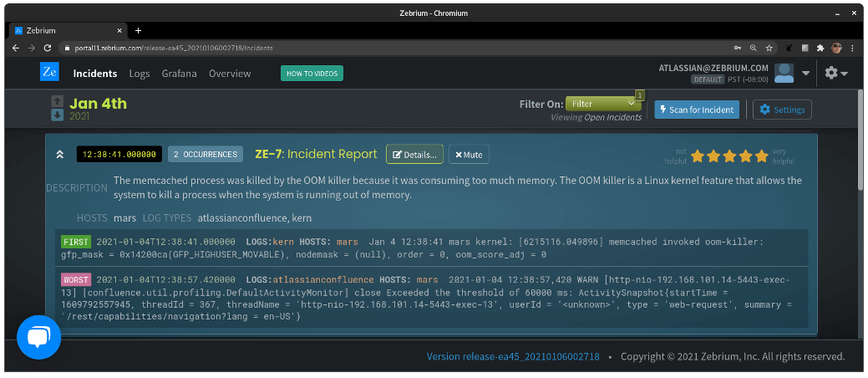868x378 pixels.
Task: Switch to the Logs page
Action: 140,73
